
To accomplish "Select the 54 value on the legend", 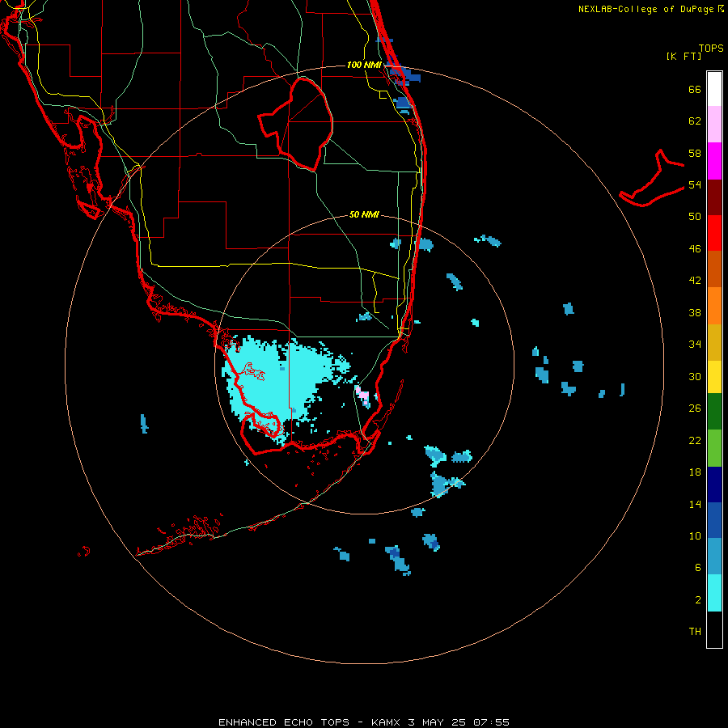I will (695, 184).
